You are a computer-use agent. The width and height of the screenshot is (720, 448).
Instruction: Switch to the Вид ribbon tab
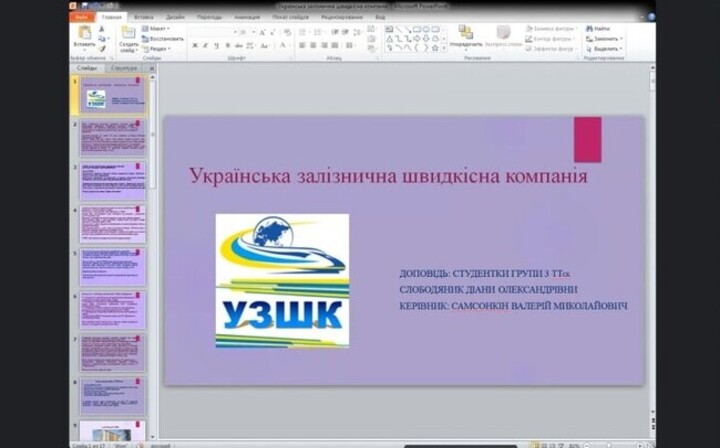pyautogui.click(x=380, y=17)
